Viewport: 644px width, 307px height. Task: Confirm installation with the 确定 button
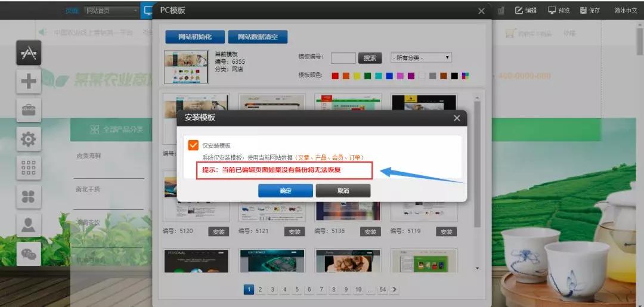click(x=285, y=191)
